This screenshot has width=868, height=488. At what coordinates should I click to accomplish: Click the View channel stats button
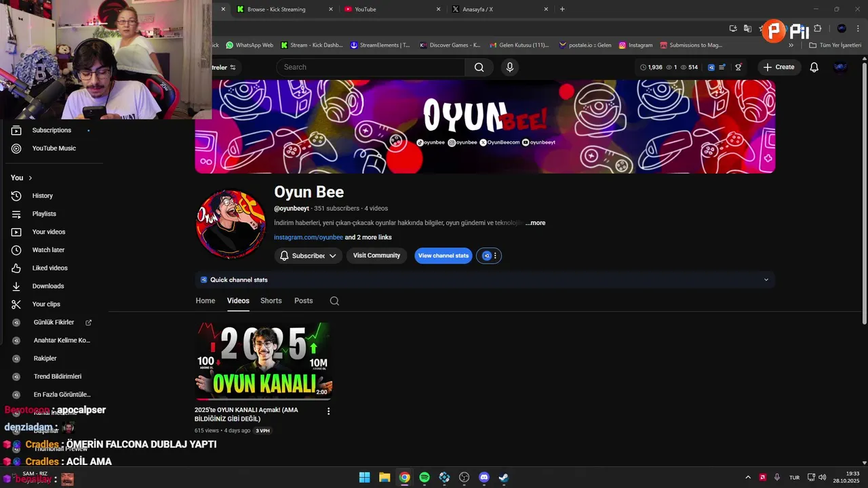pyautogui.click(x=443, y=256)
